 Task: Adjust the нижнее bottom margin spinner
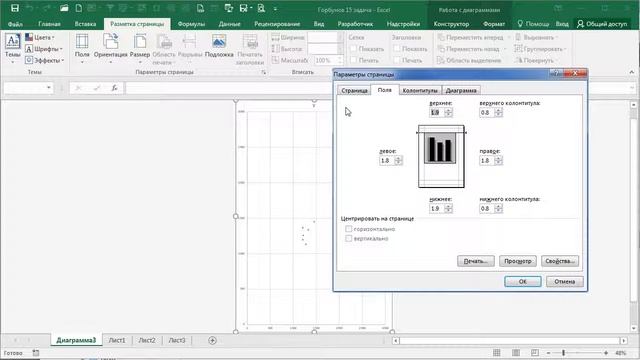448,209
